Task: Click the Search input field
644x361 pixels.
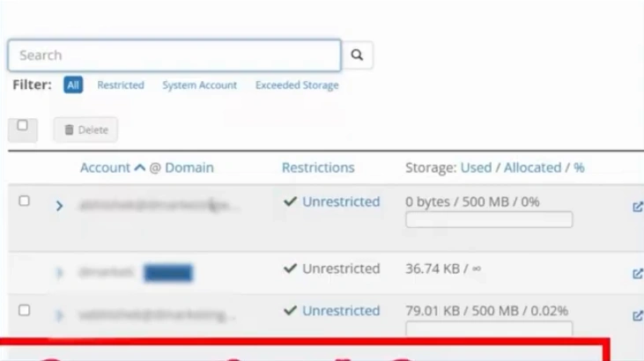Action: (174, 55)
